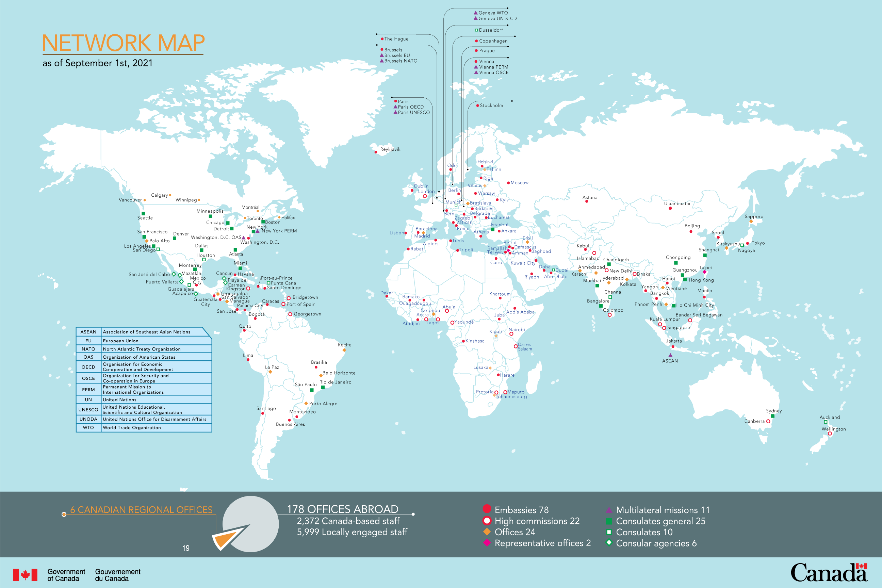Click the 'as of September 1st, 2021' subtitle
882x588 pixels.
coord(98,63)
